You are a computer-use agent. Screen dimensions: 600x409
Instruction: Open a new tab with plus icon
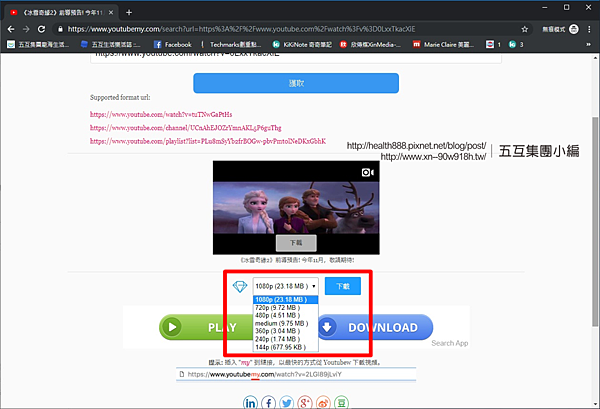(x=129, y=13)
